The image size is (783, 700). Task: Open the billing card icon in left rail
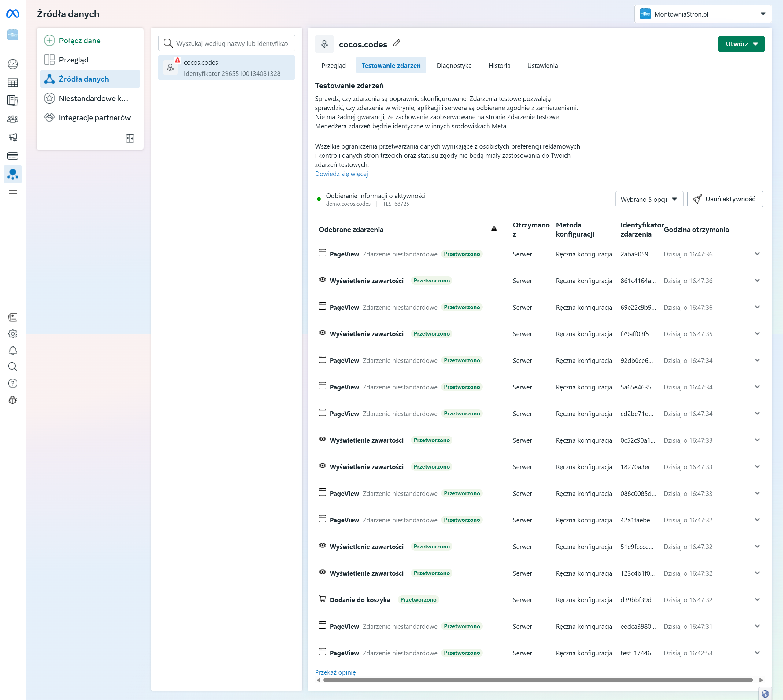coord(13,156)
